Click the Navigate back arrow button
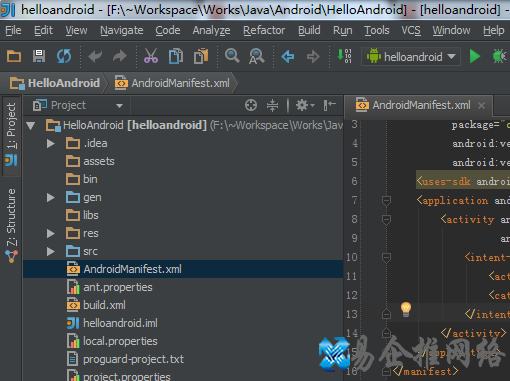This screenshot has height=381, width=510. (x=288, y=56)
